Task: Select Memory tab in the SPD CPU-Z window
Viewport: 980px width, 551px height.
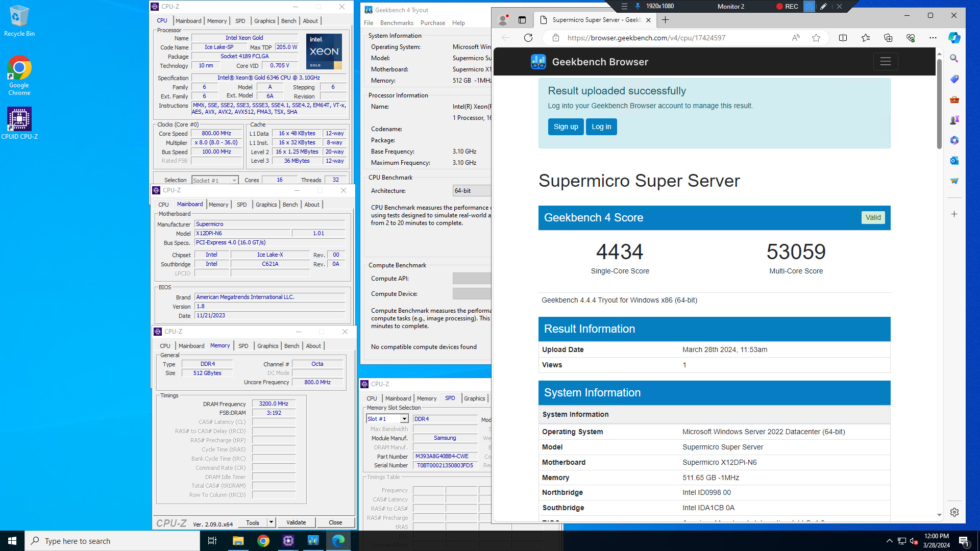Action: tap(427, 398)
